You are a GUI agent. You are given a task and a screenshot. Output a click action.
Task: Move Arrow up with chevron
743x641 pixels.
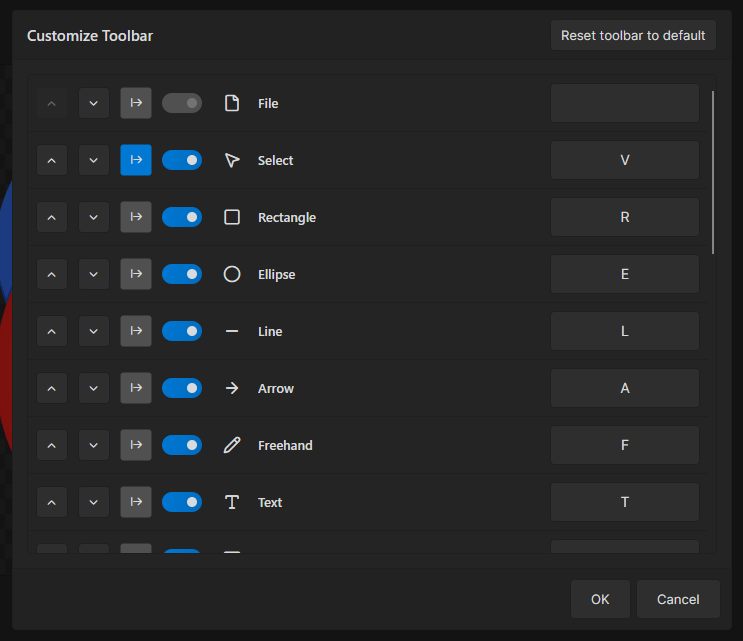52,388
